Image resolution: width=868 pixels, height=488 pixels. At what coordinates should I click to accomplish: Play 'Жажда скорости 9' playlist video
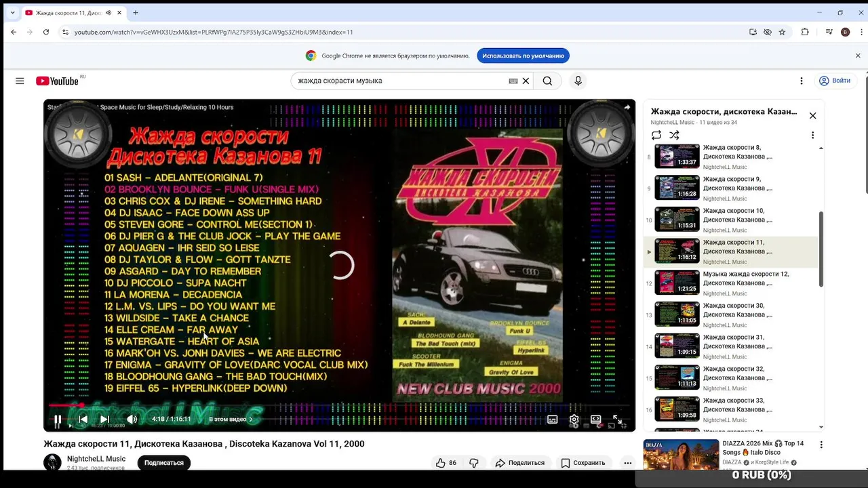[730, 188]
